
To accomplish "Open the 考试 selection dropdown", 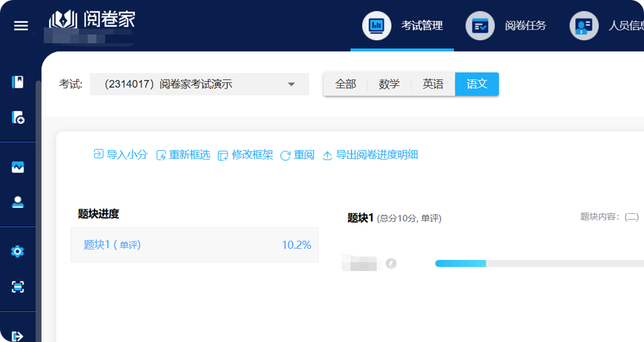I will (x=199, y=84).
